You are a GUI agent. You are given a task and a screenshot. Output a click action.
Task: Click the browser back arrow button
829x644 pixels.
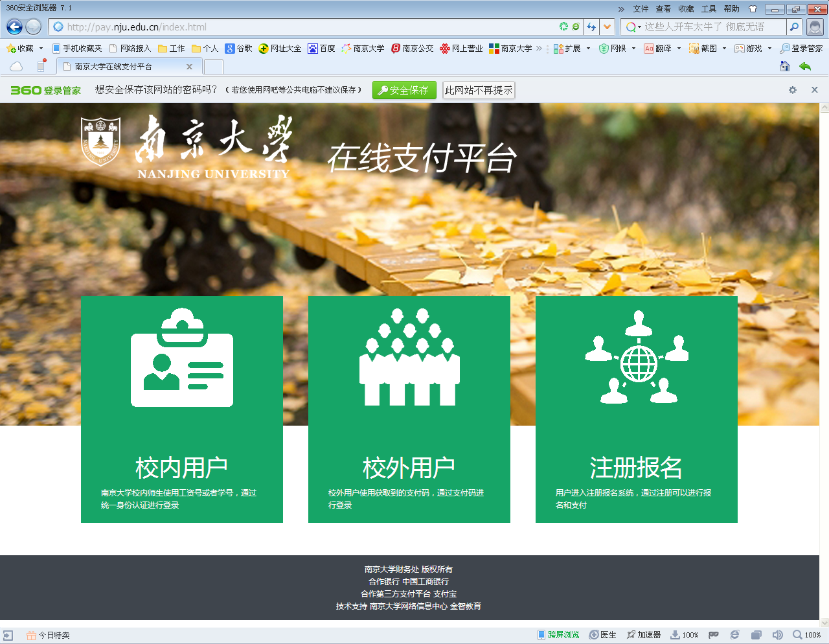click(x=14, y=27)
